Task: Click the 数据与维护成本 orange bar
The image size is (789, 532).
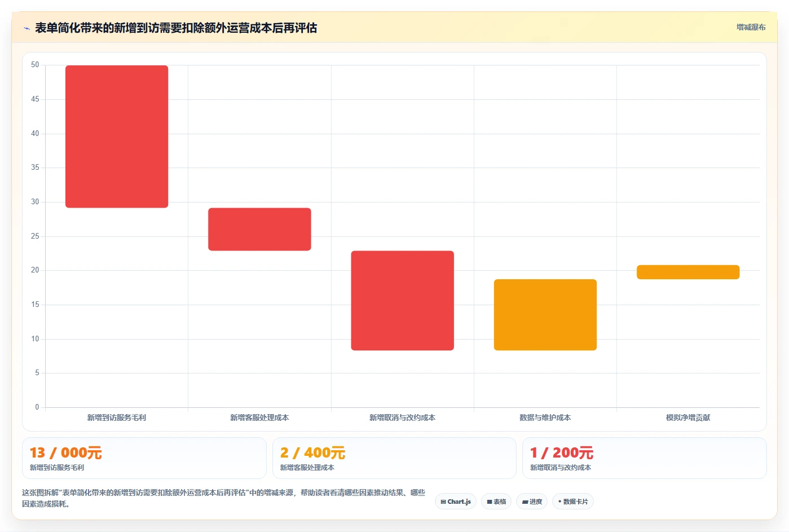Action: coord(545,315)
